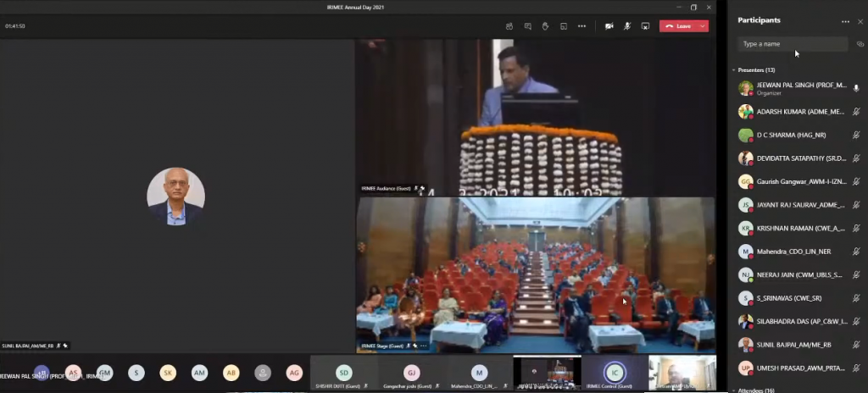Image resolution: width=868 pixels, height=393 pixels.
Task: Raise your hand in the meeting
Action: [x=545, y=26]
